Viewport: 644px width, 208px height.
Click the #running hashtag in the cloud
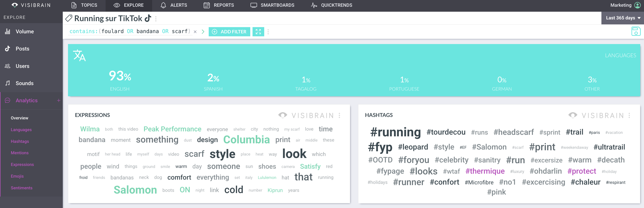tap(395, 132)
